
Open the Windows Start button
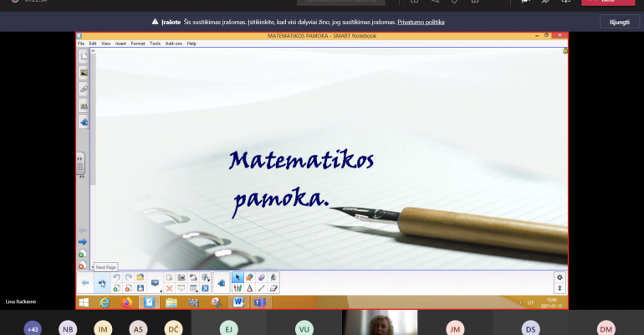click(84, 303)
